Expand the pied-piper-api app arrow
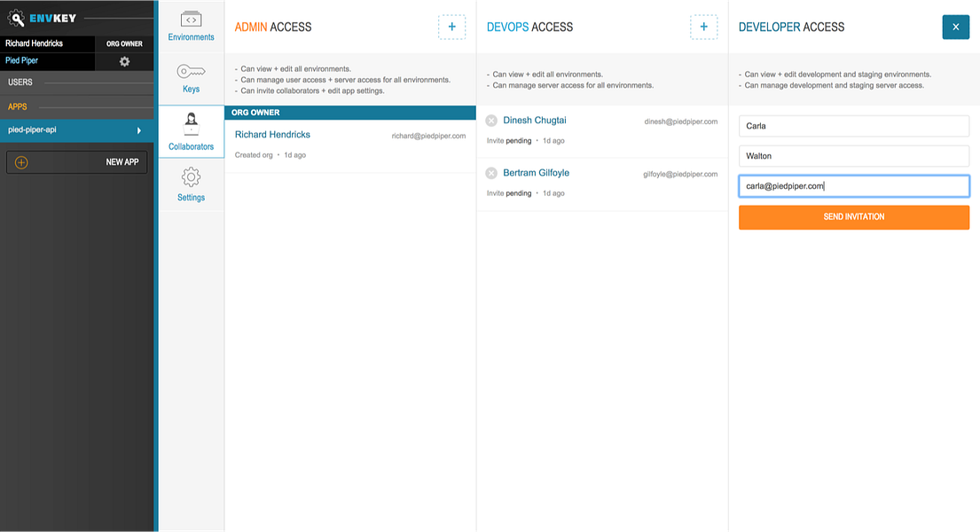Screen dimensions: 980x532 [x=138, y=130]
